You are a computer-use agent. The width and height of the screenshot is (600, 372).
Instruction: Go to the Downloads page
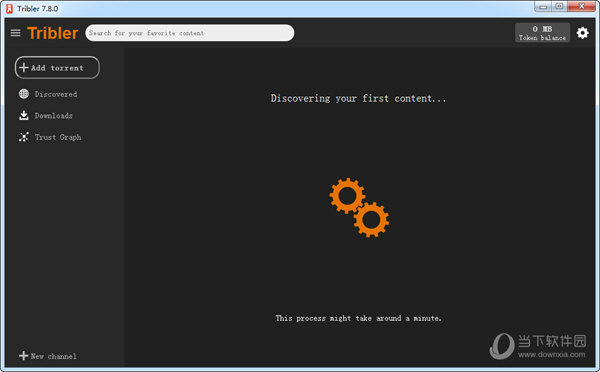pos(54,116)
